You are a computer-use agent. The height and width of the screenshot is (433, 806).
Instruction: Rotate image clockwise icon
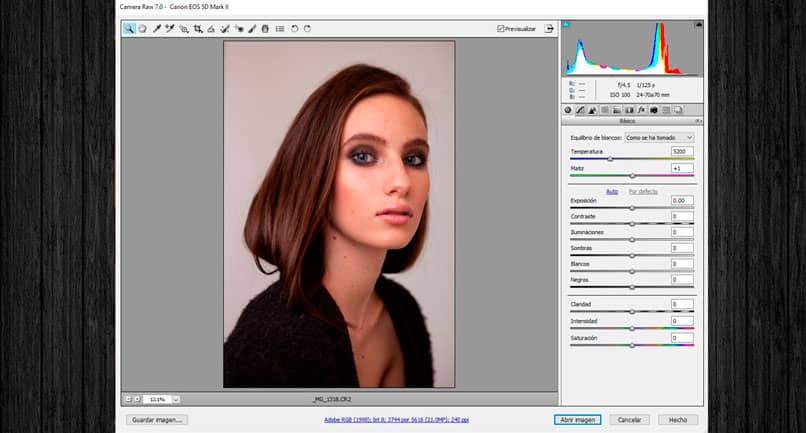(x=307, y=29)
